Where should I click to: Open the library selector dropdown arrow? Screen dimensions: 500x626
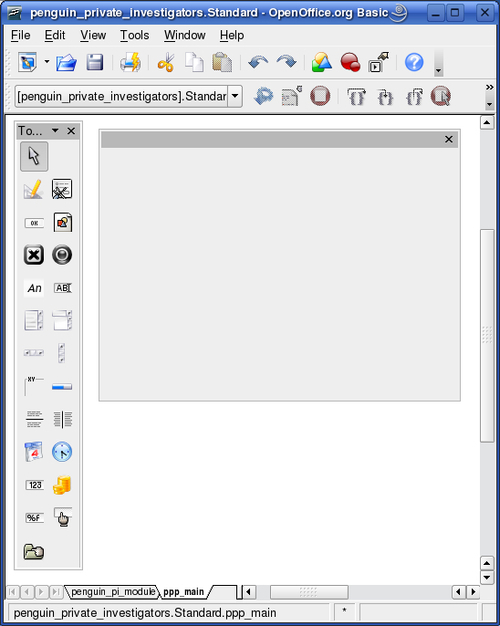tap(235, 96)
